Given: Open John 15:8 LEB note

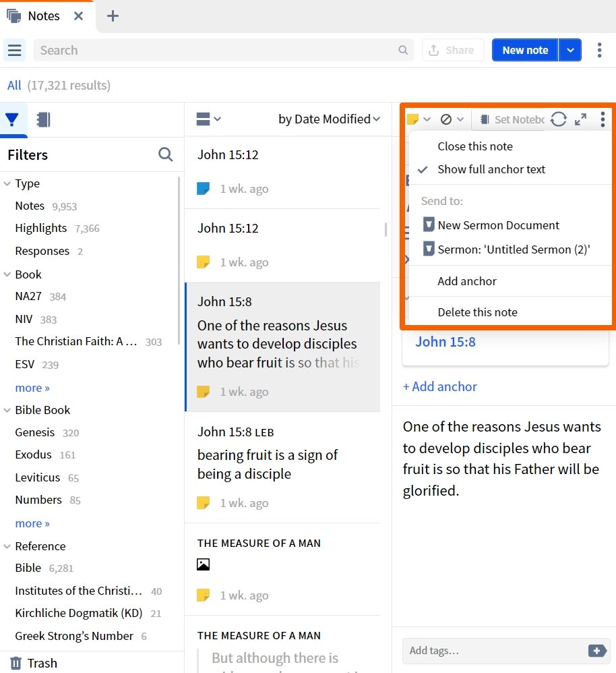Looking at the screenshot, I should point(282,467).
